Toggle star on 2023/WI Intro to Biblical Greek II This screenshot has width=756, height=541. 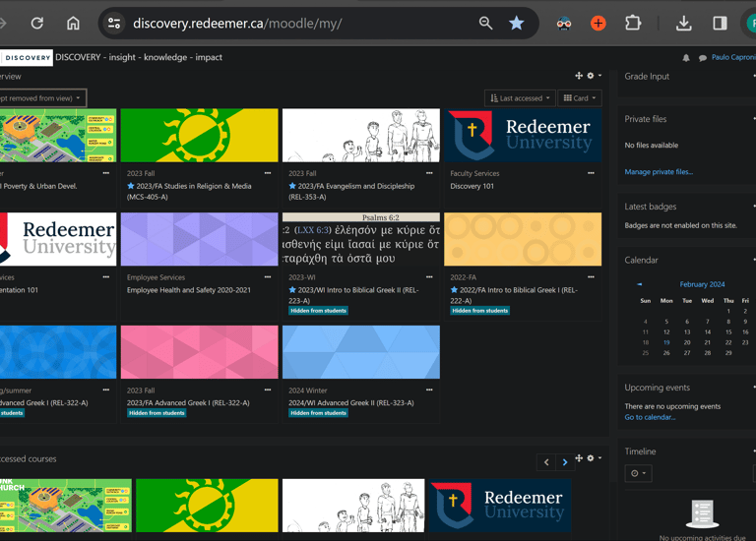click(x=292, y=290)
